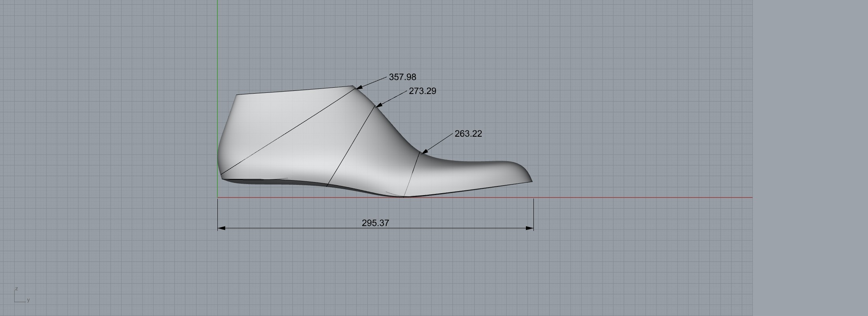This screenshot has width=868, height=316.
Task: Select the middle instep girth line
Action: pyautogui.click(x=351, y=145)
